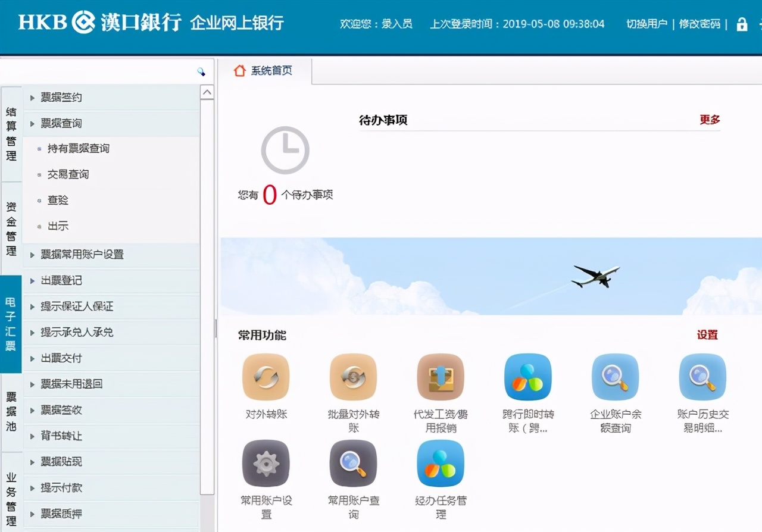Screen dimensions: 762x532
Task: Click the home icon on 系统首页 tab
Action: point(240,70)
